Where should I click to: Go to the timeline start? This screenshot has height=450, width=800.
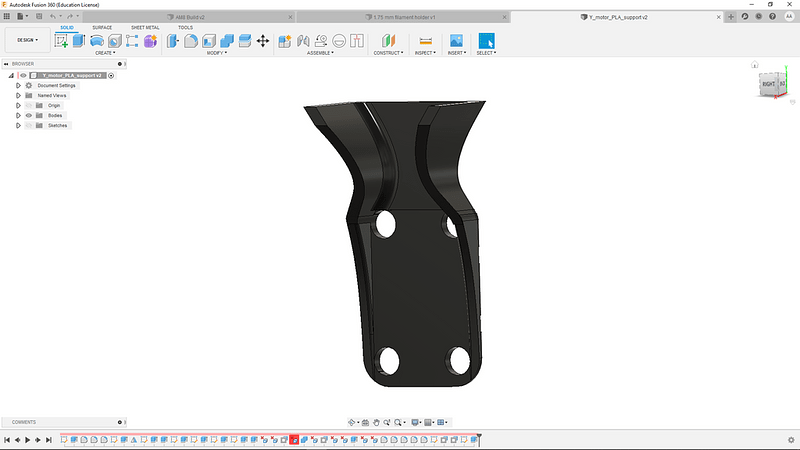(7, 440)
